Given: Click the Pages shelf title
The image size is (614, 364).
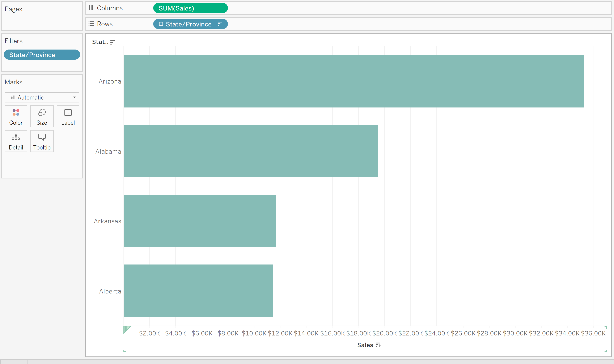Looking at the screenshot, I should [13, 9].
